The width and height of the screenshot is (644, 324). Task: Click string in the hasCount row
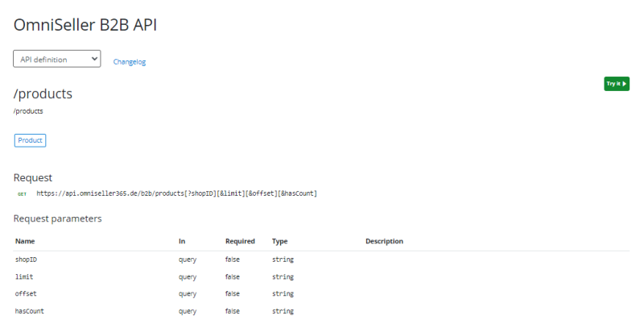click(x=283, y=311)
